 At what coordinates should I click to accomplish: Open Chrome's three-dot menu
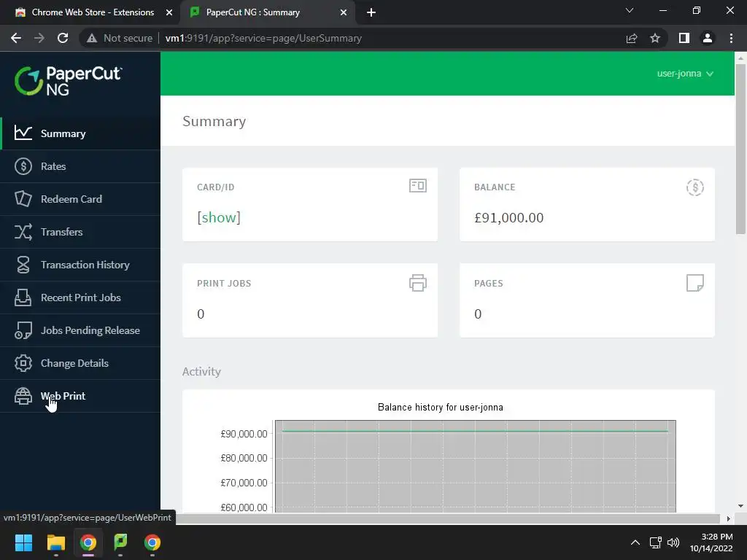click(x=731, y=38)
